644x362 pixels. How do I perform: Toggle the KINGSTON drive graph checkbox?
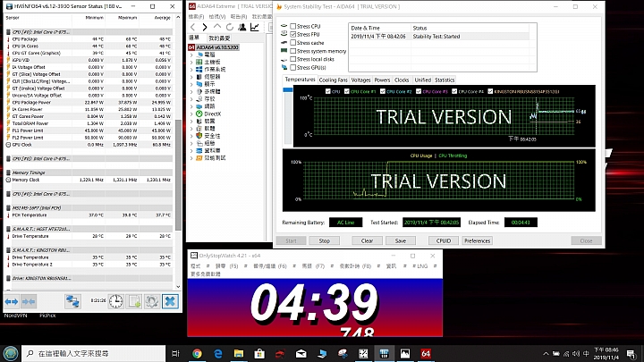tap(490, 91)
